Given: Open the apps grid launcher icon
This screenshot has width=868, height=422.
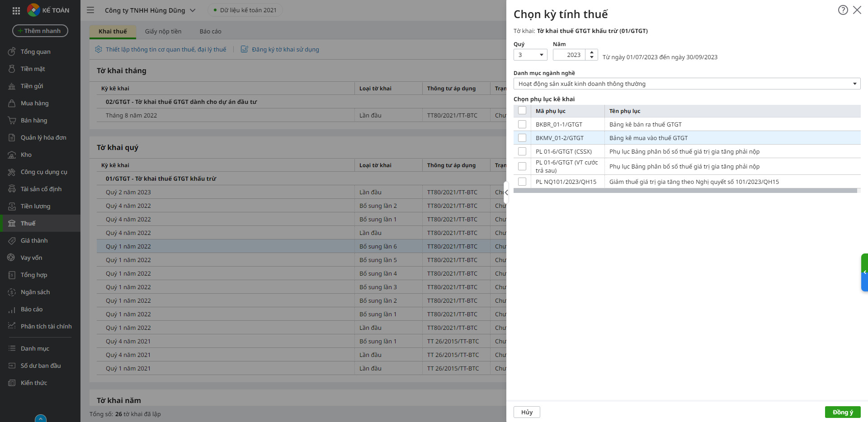Looking at the screenshot, I should (x=16, y=10).
